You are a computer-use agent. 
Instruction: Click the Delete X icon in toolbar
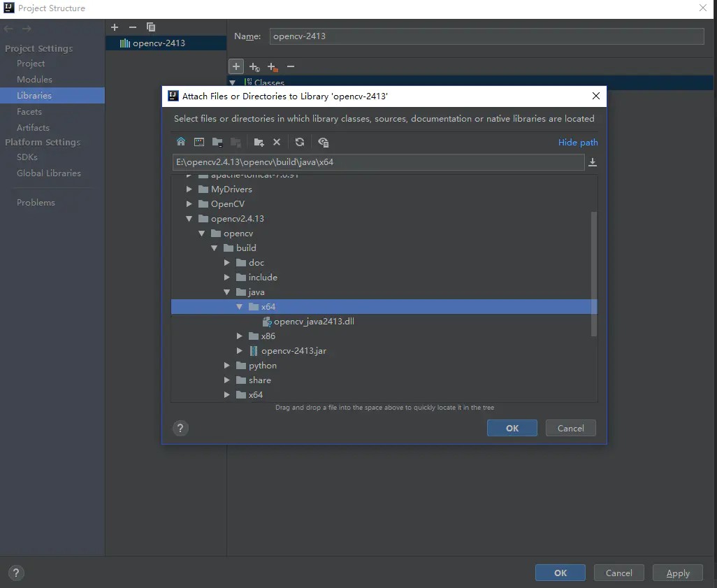[277, 142]
